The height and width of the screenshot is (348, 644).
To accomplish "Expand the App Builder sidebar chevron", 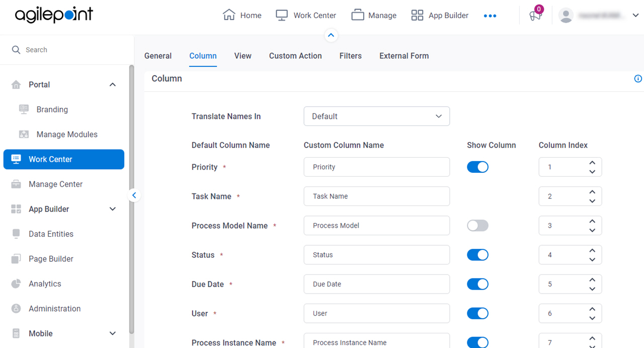I will tap(113, 209).
